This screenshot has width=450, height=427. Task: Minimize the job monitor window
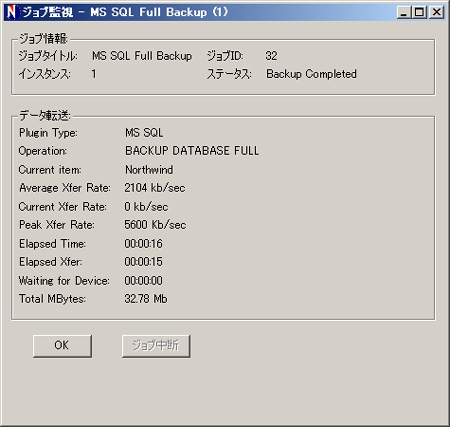(404, 12)
